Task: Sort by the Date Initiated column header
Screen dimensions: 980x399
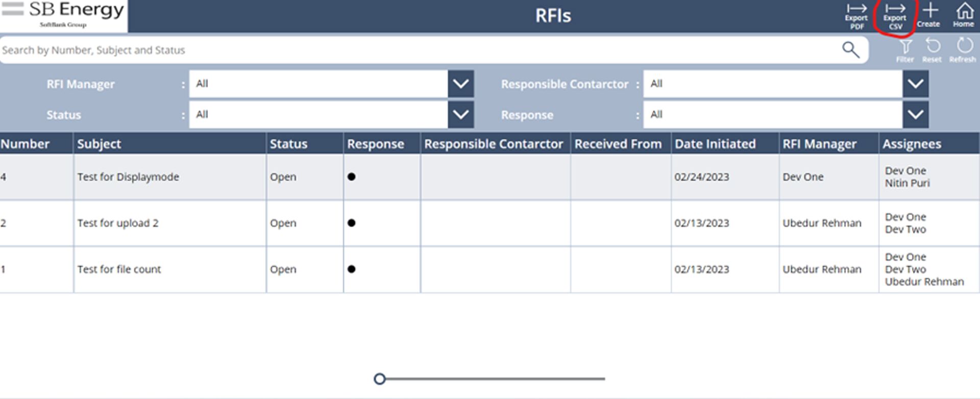Action: 715,144
